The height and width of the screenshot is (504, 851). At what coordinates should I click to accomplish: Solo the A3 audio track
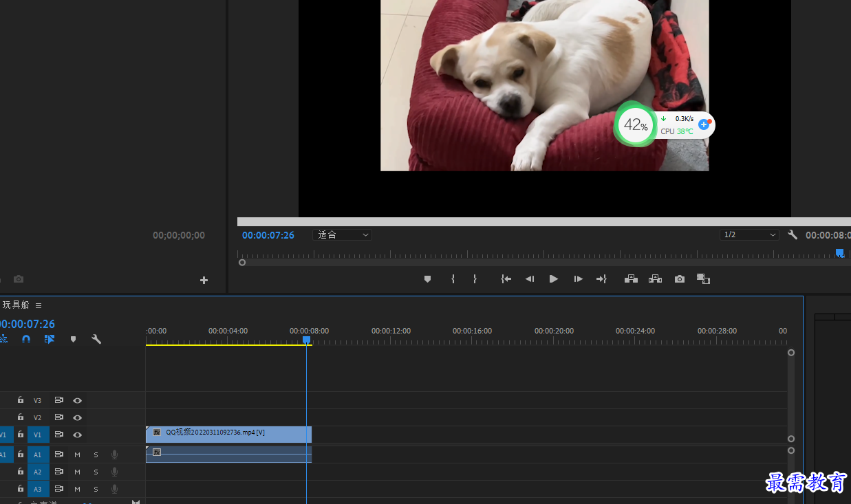[x=96, y=489]
